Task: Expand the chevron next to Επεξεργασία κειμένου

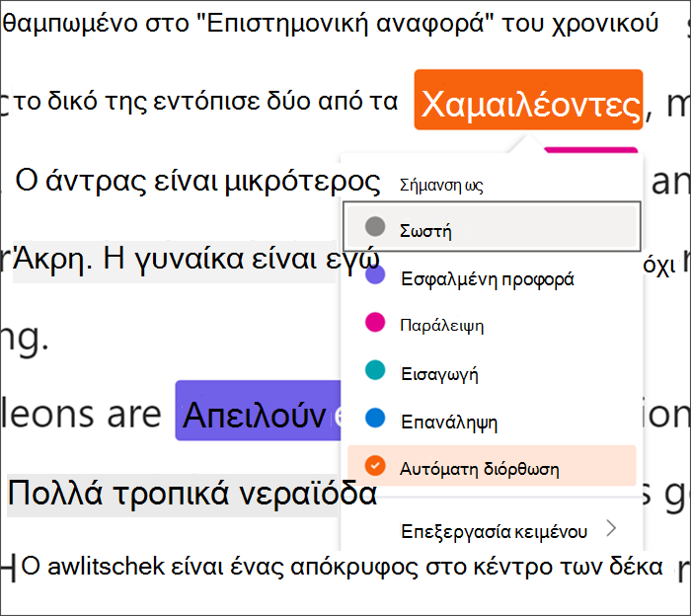Action: click(611, 528)
